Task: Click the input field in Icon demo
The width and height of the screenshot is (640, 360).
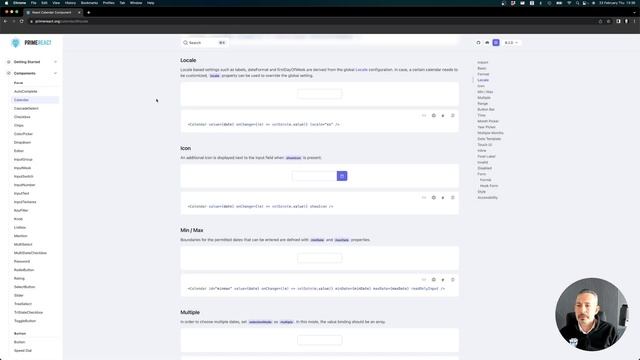Action: click(314, 176)
